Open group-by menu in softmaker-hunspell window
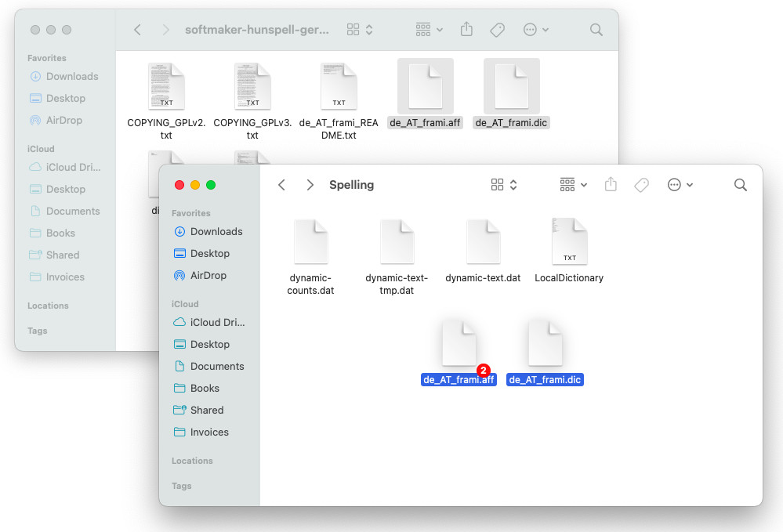This screenshot has height=532, width=783. tap(429, 30)
